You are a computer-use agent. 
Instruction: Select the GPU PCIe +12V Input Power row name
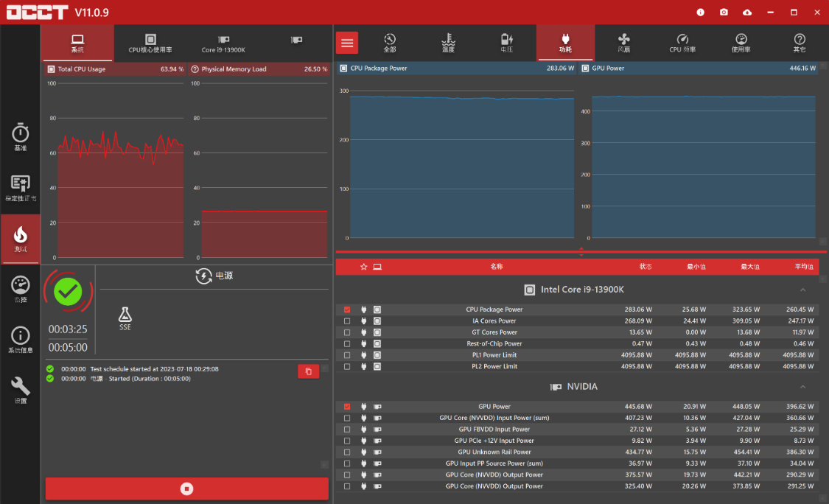[494, 441]
